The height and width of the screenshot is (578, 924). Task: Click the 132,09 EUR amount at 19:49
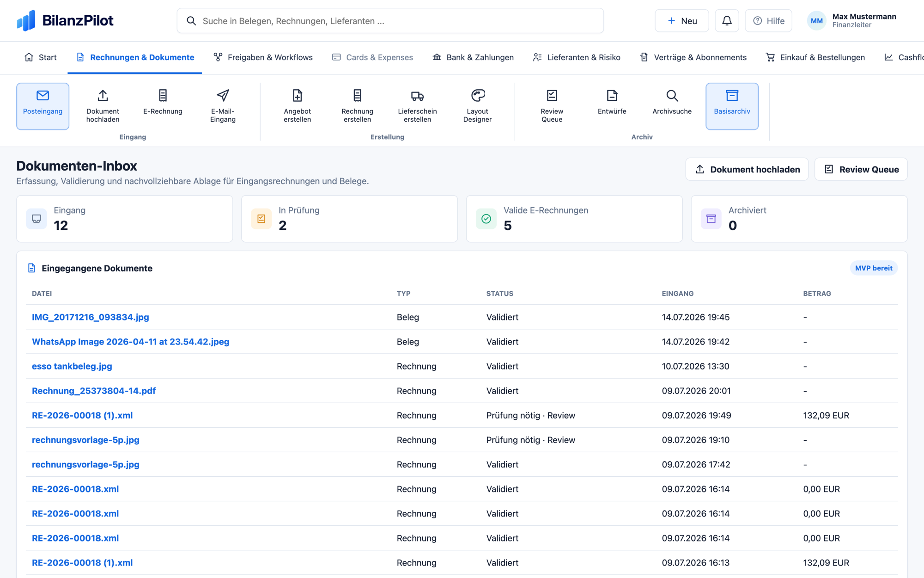826,415
